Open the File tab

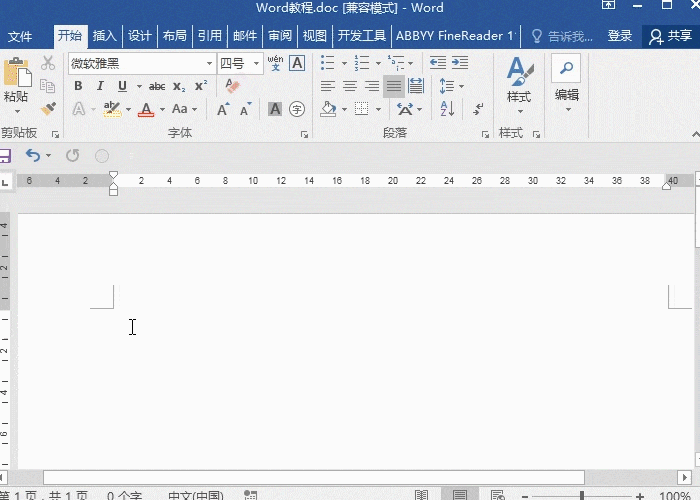pos(20,36)
